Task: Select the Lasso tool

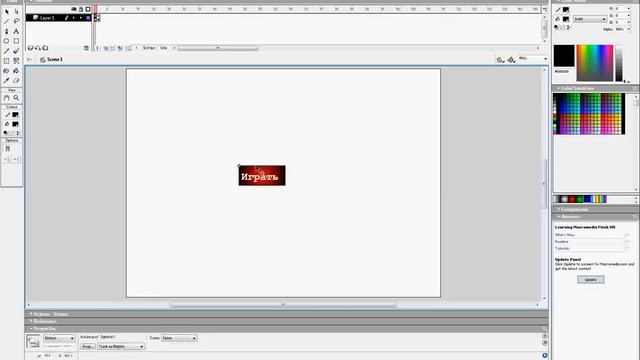Action: [x=16, y=21]
